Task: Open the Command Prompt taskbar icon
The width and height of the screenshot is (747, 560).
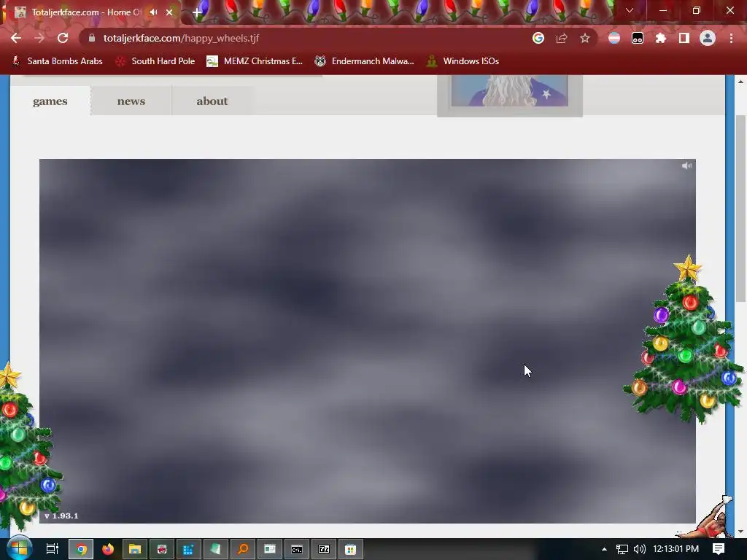Action: pos(297,549)
